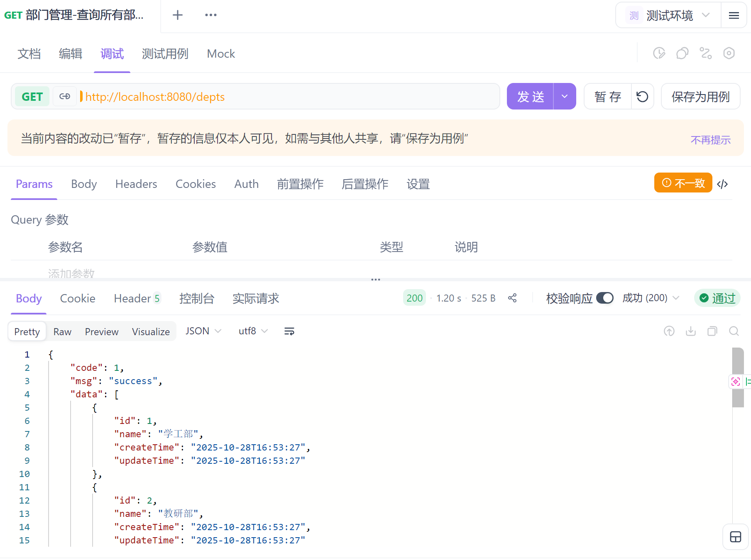Open the 设置 tab
This screenshot has width=751, height=560.
point(418,184)
